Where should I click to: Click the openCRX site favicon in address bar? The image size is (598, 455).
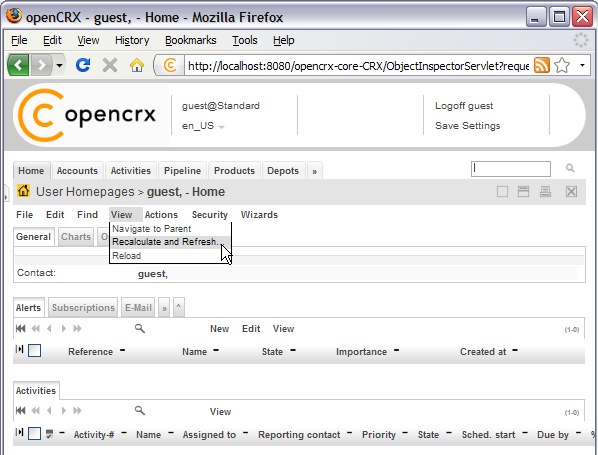[170, 65]
